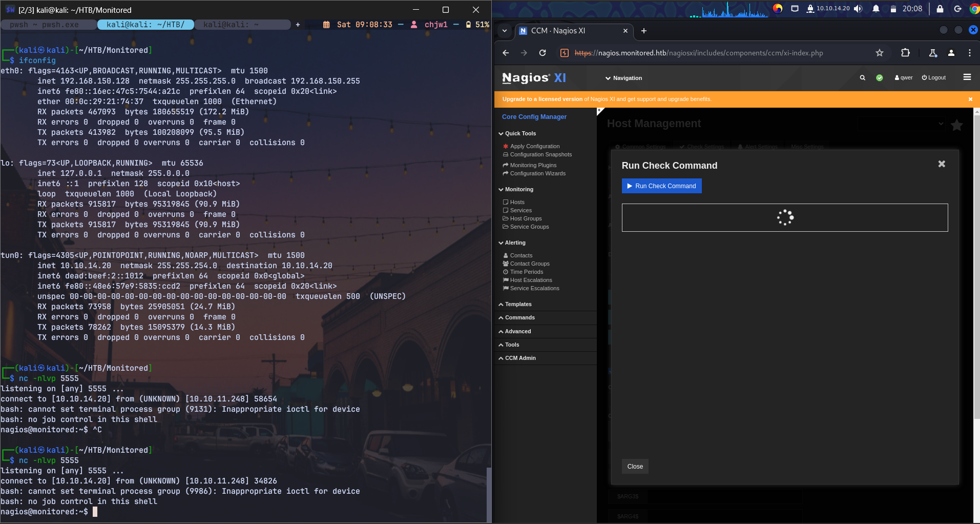Image resolution: width=980 pixels, height=524 pixels.
Task: Collapse the Monitoring sidebar section
Action: (x=516, y=189)
